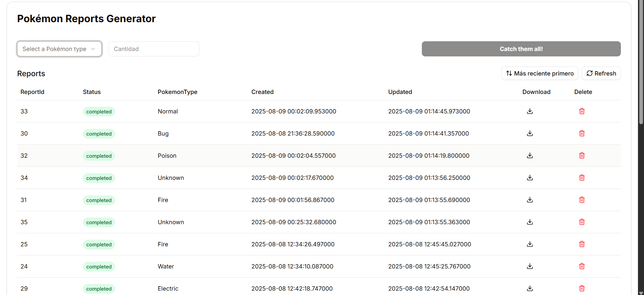Click the Created column header
644x295 pixels.
coord(262,92)
